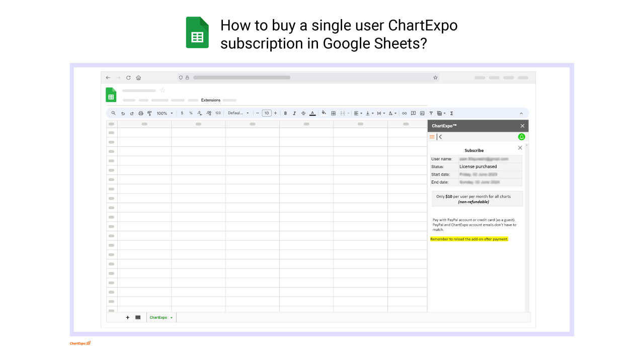The height and width of the screenshot is (362, 644).
Task: Collapse the toolbar with up chevron
Action: pos(521,113)
